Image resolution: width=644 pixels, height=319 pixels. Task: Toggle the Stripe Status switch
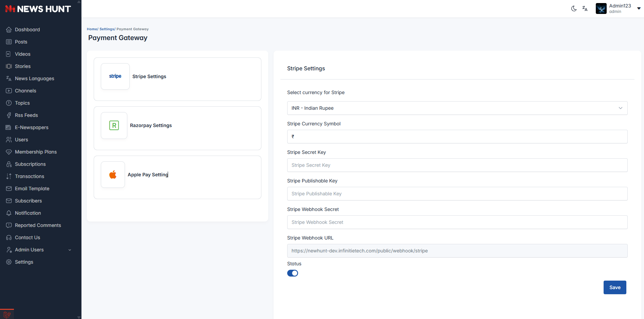(293, 273)
